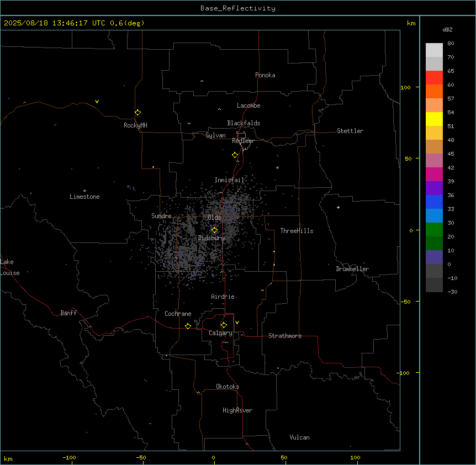Click the bright green 30-20 dBZ legend swatch
476x465 pixels.
434,230
